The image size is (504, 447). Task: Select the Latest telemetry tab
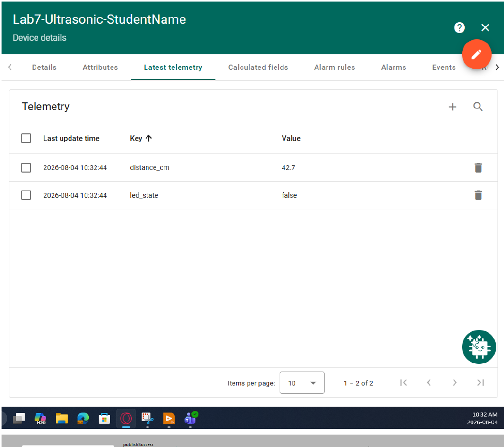pos(173,67)
